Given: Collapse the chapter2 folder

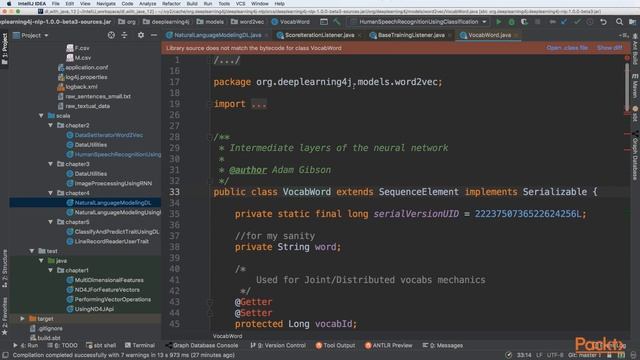Looking at the screenshot, I should pyautogui.click(x=51, y=125).
